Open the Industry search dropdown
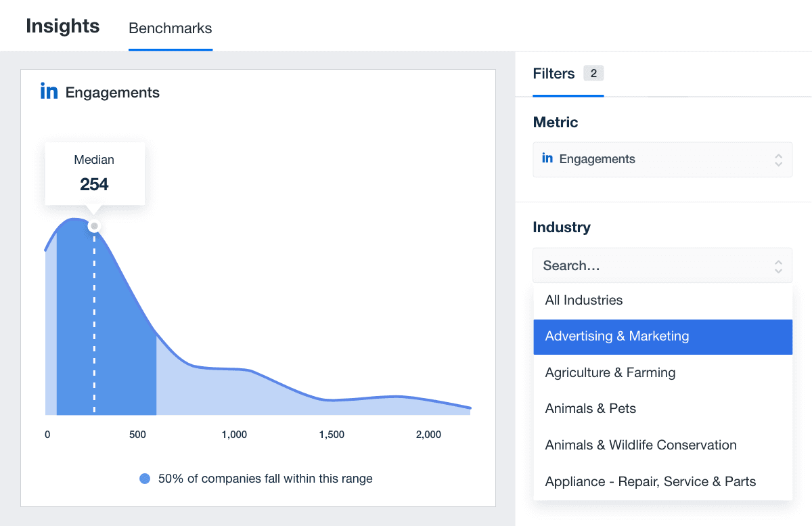This screenshot has width=812, height=526. point(662,265)
